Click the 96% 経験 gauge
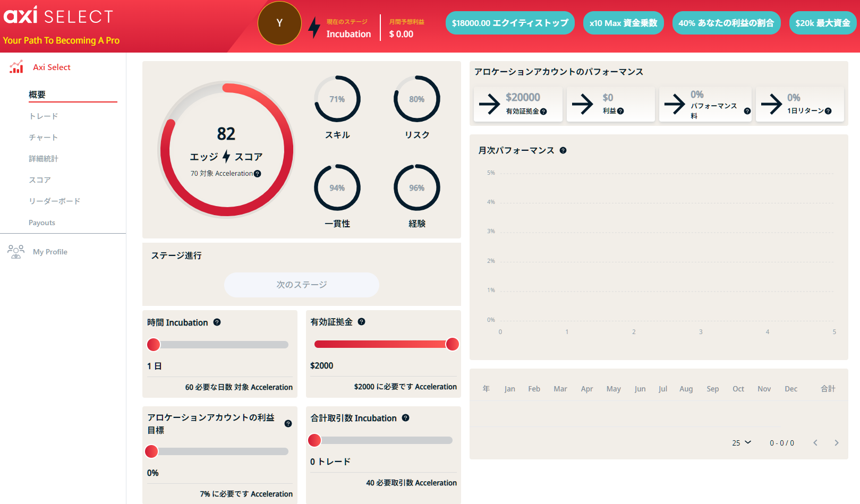 point(417,187)
